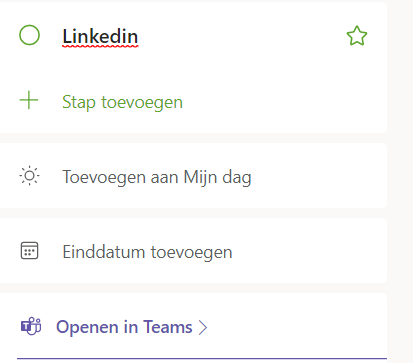413x363 pixels.
Task: Click the green plus icon for steps
Action: [29, 100]
